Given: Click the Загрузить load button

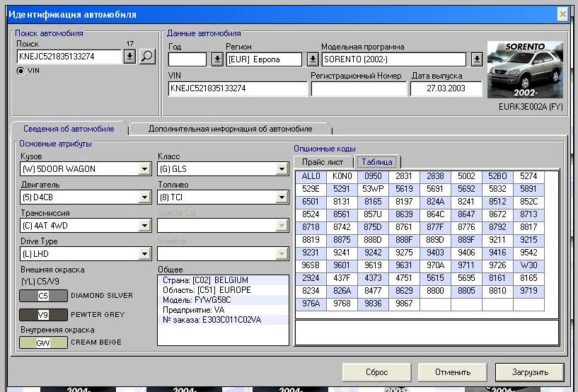Looking at the screenshot, I should click(x=529, y=372).
